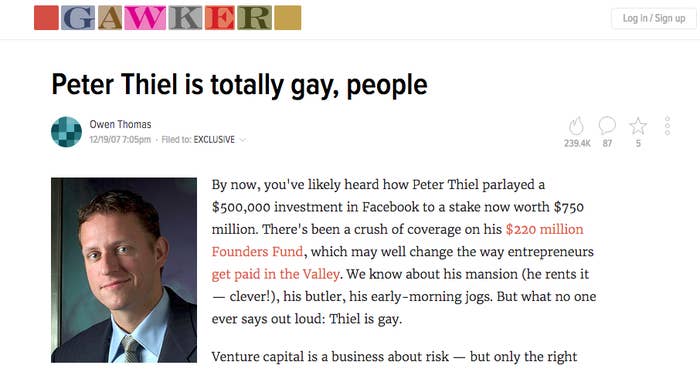The image size is (700, 372).
Task: Open the author name Owen Thomas
Action: pos(120,124)
